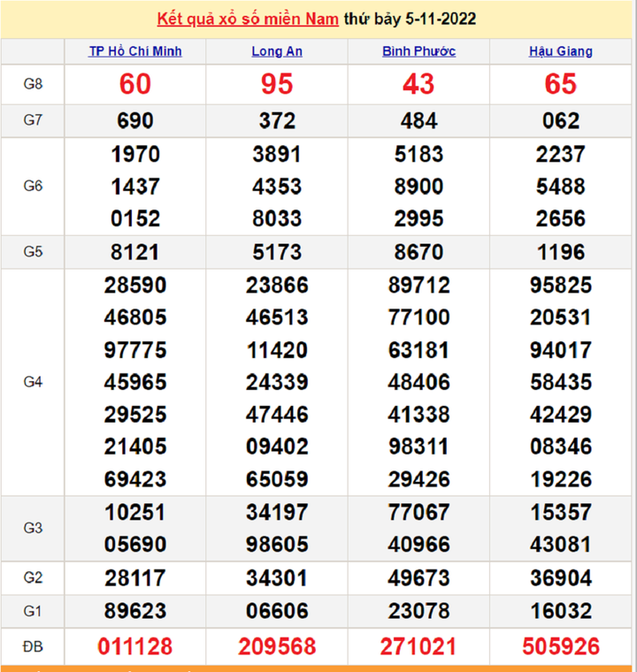This screenshot has height=672, width=637.
Task: Select the Hậu Giang header link
Action: tap(561, 51)
